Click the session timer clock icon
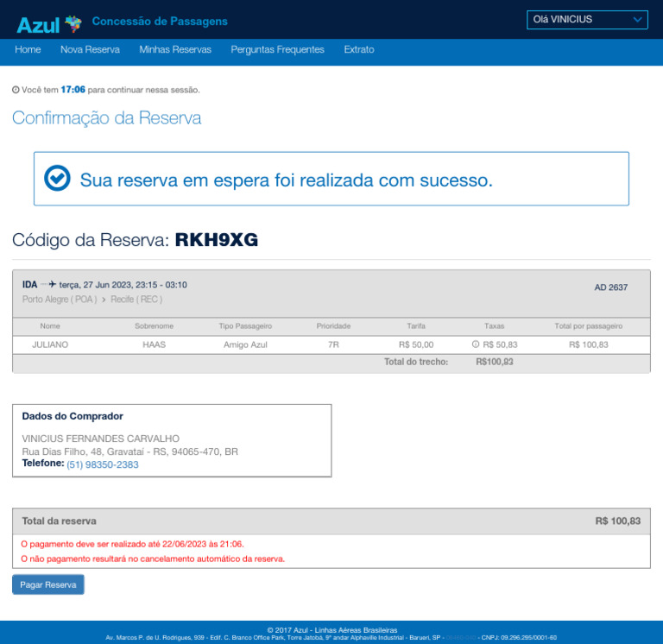The height and width of the screenshot is (644, 663). (16, 90)
